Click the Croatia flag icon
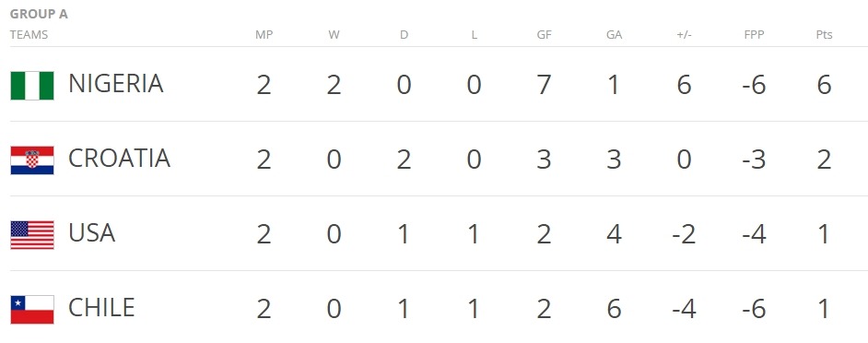 click(32, 160)
